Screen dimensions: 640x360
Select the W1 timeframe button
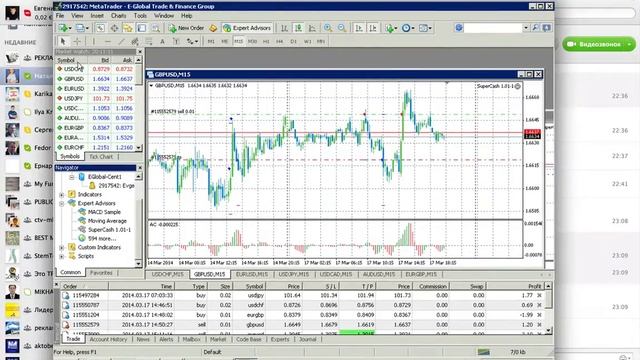click(307, 41)
